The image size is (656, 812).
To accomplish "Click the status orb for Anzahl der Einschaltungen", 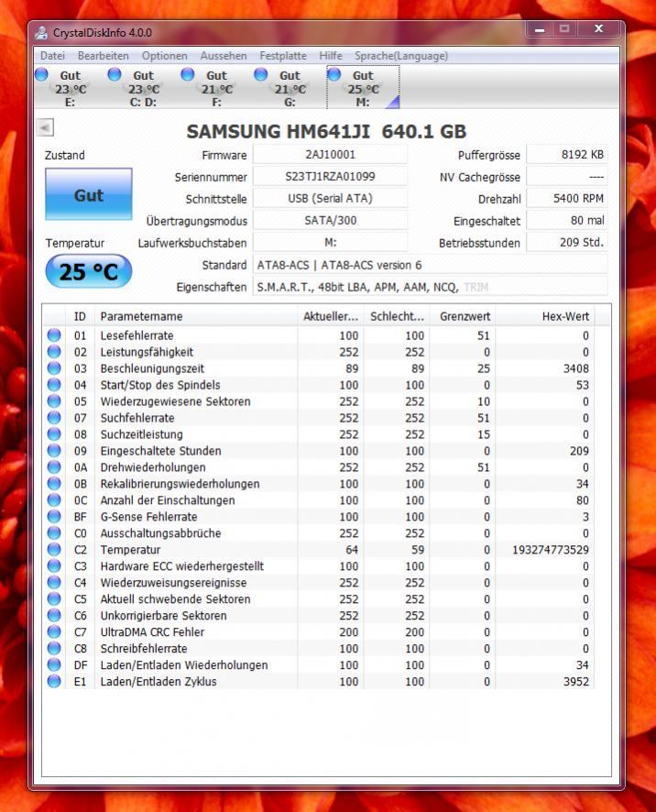I will tap(54, 500).
